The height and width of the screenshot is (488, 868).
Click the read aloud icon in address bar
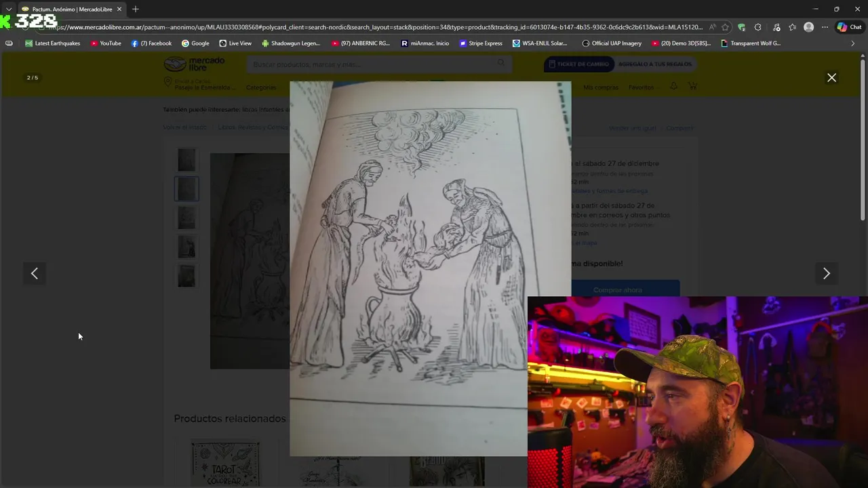coord(712,27)
